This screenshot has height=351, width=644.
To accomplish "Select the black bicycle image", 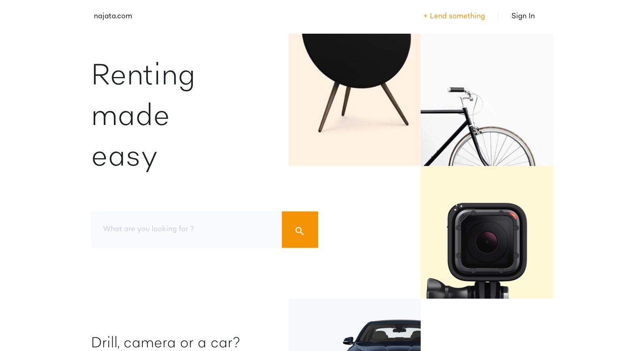I will coord(487,100).
